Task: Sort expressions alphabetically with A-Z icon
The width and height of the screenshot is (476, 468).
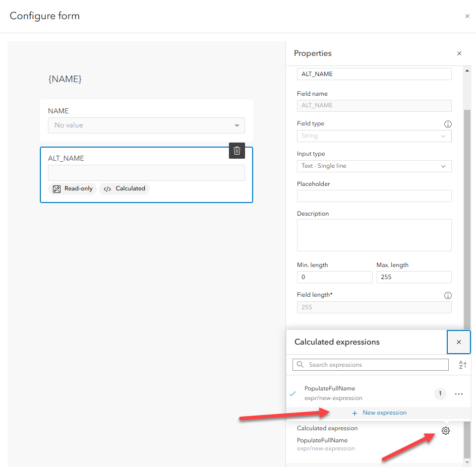Action: click(x=462, y=365)
